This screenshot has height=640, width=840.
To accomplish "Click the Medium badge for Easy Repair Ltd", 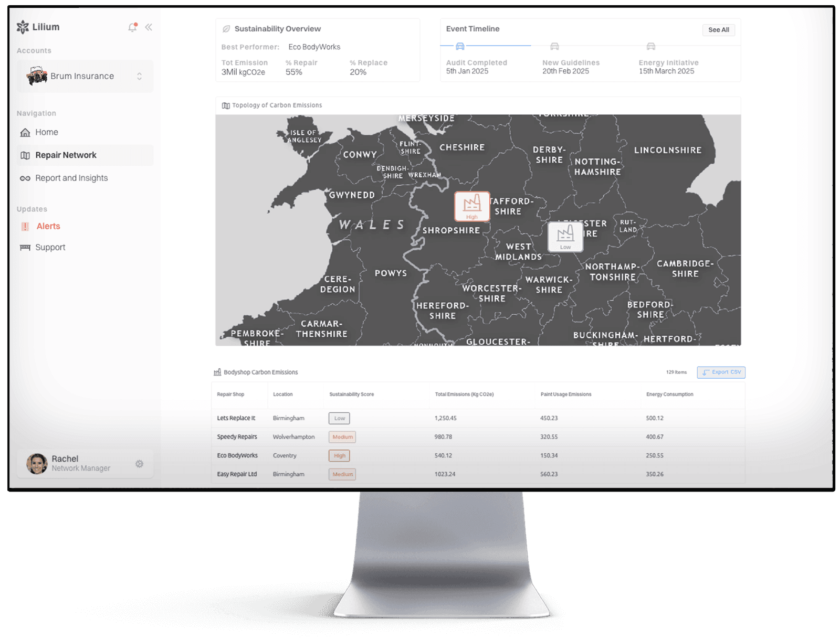I will (342, 474).
